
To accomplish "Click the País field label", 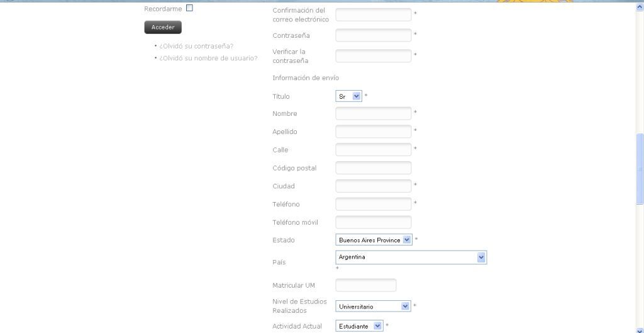I will (279, 262).
